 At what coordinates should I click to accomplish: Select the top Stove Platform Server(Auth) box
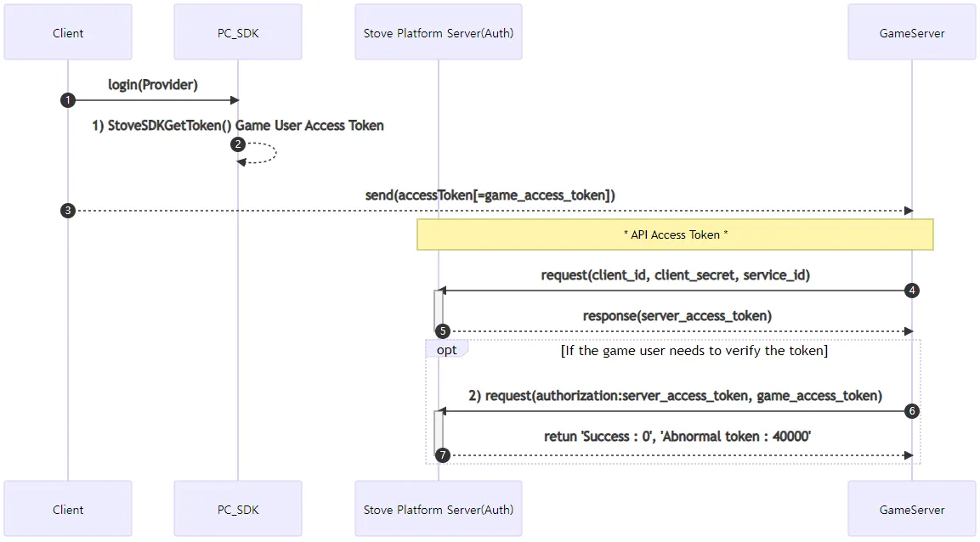[x=438, y=32]
